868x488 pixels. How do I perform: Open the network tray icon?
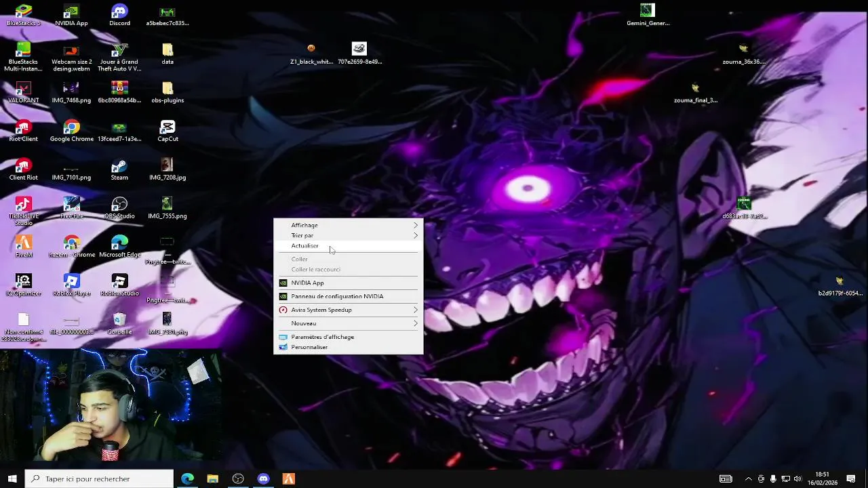[785, 479]
